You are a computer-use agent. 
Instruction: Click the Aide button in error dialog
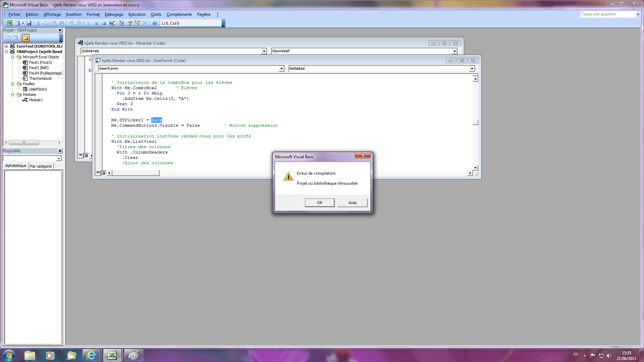tap(352, 203)
